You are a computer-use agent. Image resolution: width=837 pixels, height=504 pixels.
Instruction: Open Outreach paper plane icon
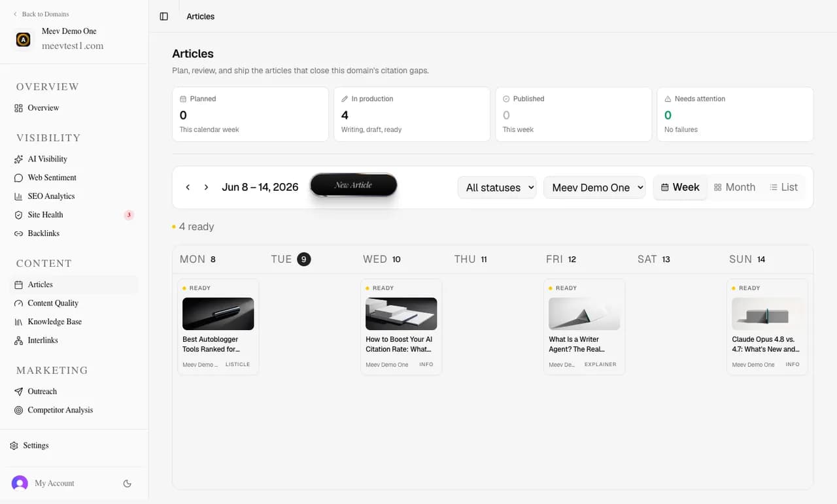pyautogui.click(x=18, y=392)
